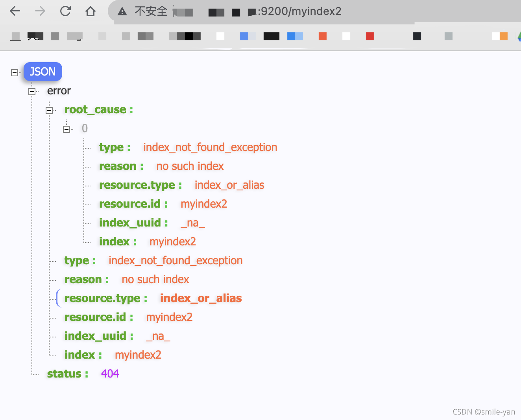Click index value myindex2 under root_cause
Screen dimensions: 521x420
[173, 242]
